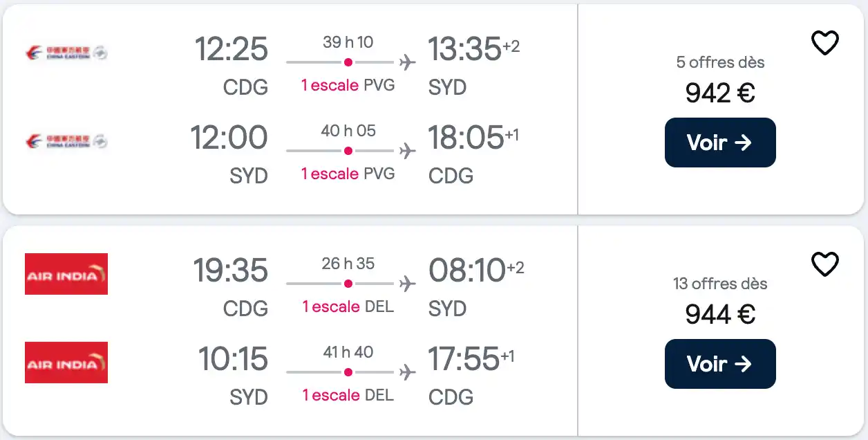Favorite the 944 € Air India offer
The height and width of the screenshot is (440, 868).
click(x=824, y=265)
